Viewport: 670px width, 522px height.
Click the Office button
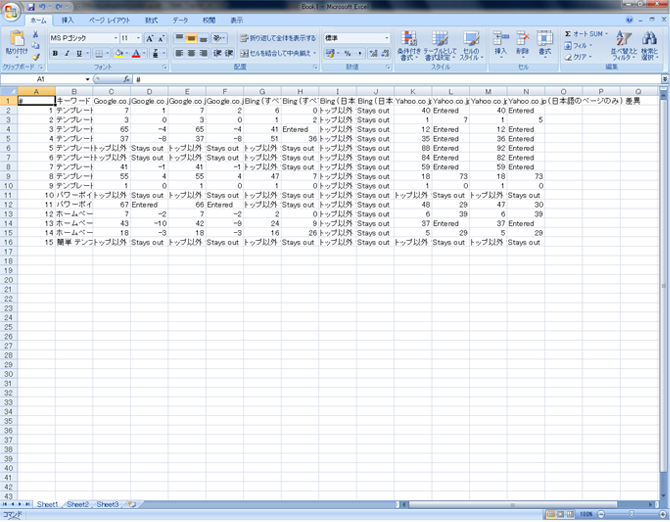tap(11, 12)
